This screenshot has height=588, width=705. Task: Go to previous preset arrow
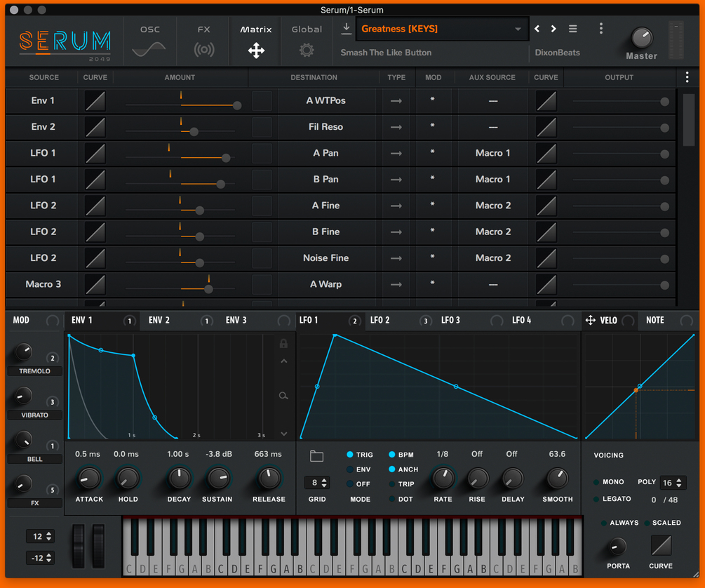(537, 29)
